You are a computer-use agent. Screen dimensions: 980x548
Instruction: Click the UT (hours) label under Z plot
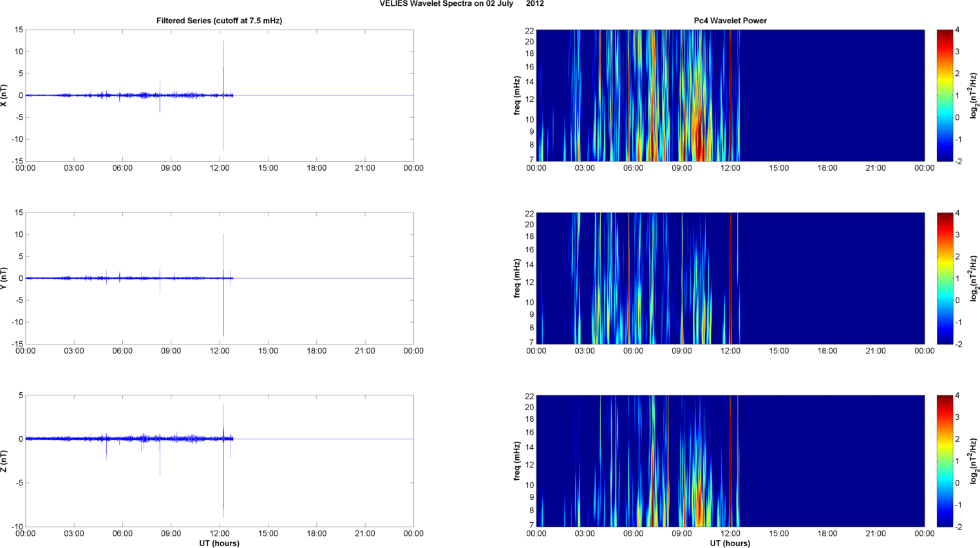(219, 543)
